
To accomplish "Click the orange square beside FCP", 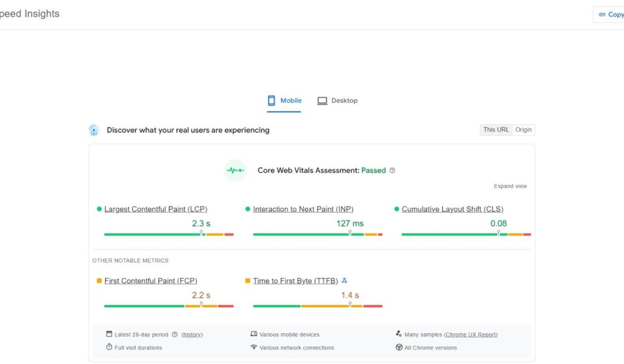I will pos(99,281).
